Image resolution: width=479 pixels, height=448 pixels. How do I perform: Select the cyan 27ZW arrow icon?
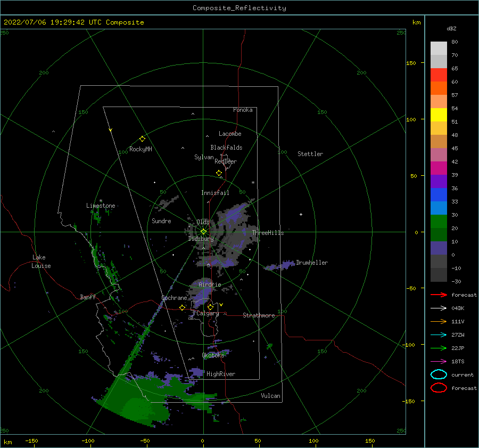click(x=439, y=335)
